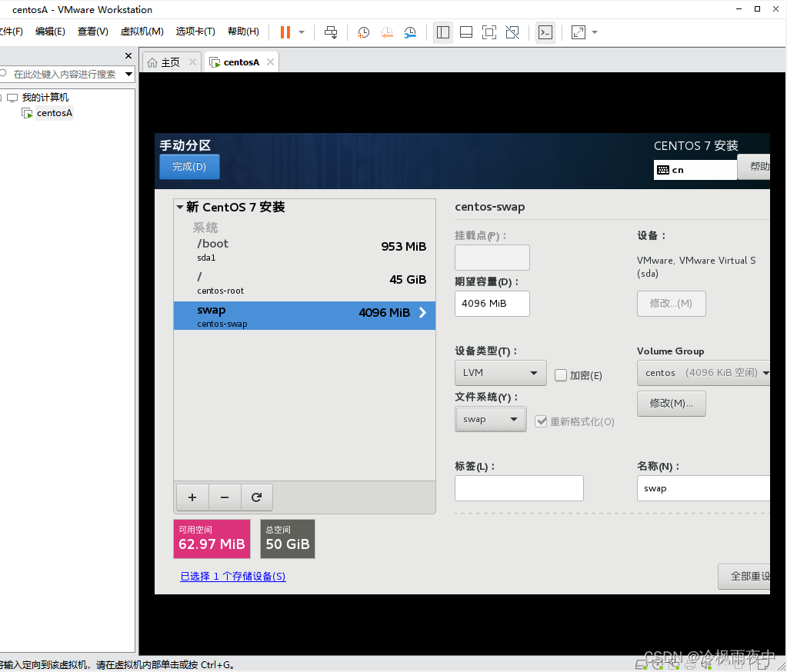Open the 设备类型 LVM dropdown
The image size is (787, 672).
click(500, 373)
